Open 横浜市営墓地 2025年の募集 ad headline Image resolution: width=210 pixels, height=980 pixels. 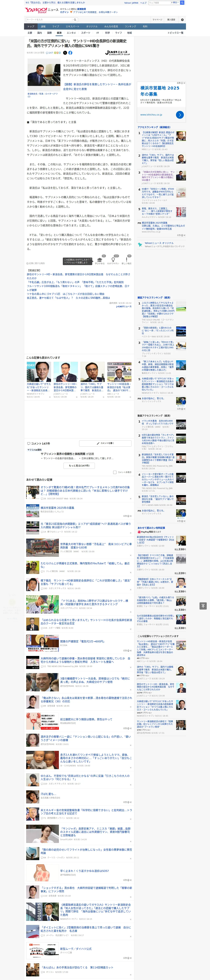(x=57, y=507)
